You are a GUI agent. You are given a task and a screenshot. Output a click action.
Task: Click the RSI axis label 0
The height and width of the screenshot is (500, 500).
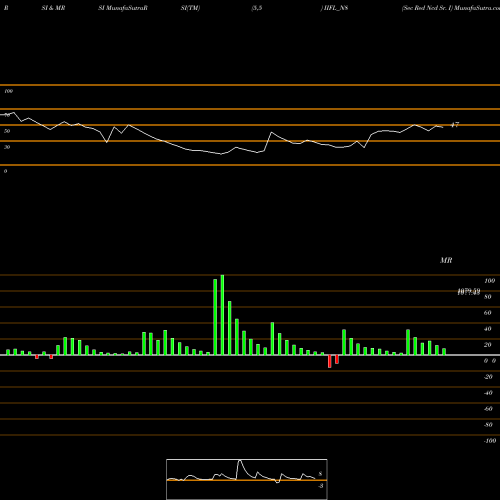(x=5, y=171)
